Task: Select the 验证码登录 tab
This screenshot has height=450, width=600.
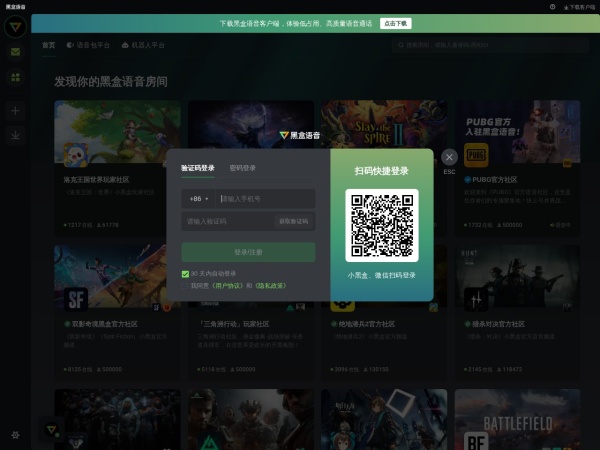Action: tap(197, 168)
